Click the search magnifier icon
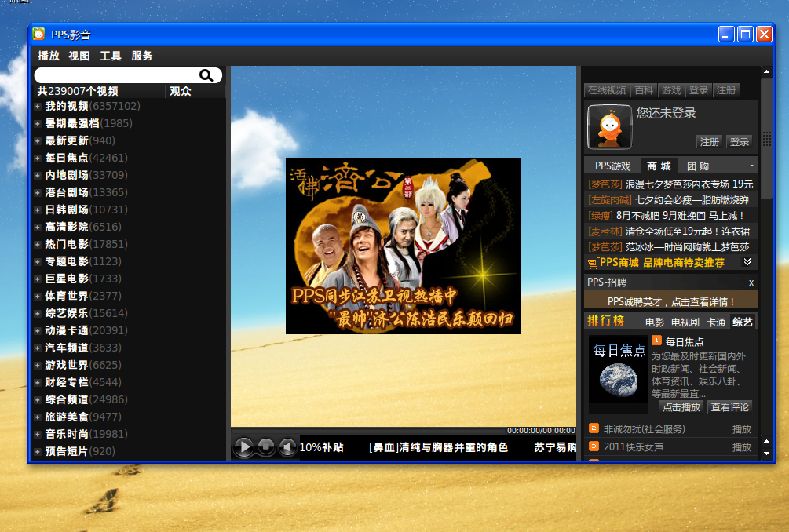This screenshot has width=789, height=532. coord(206,75)
